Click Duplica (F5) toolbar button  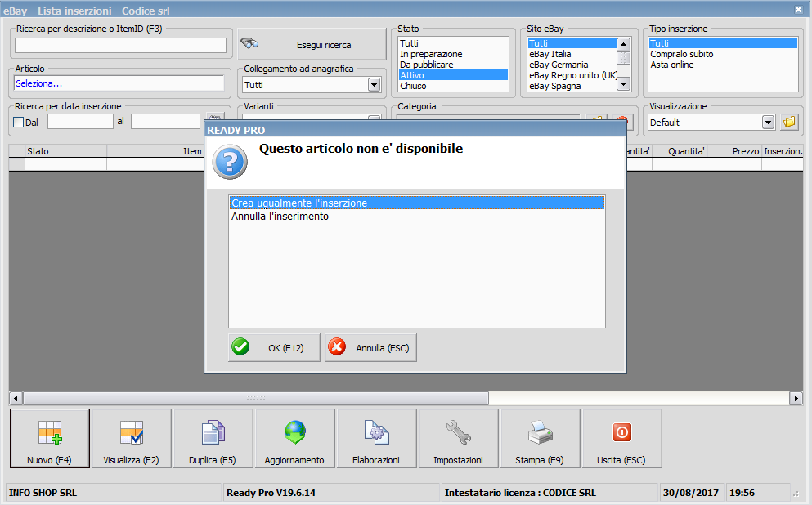tap(213, 438)
